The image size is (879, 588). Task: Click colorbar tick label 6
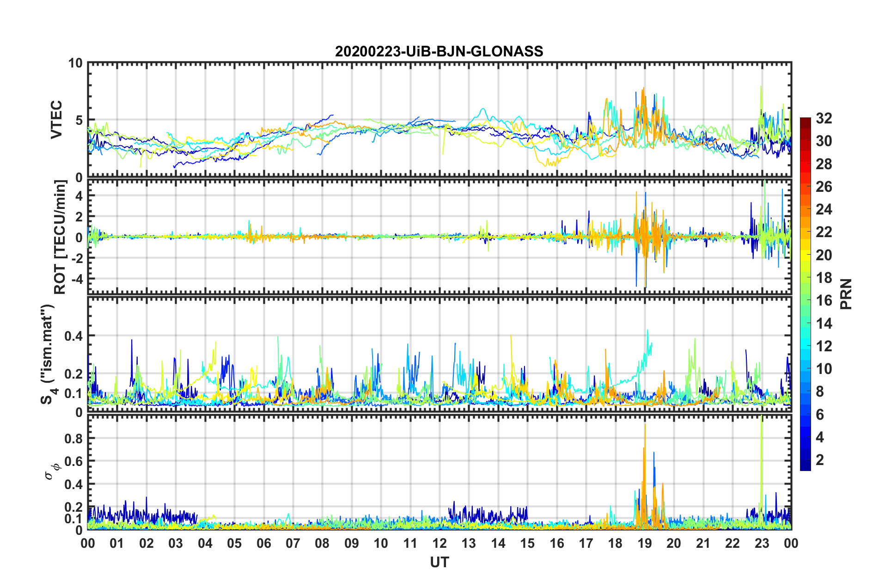(x=819, y=415)
